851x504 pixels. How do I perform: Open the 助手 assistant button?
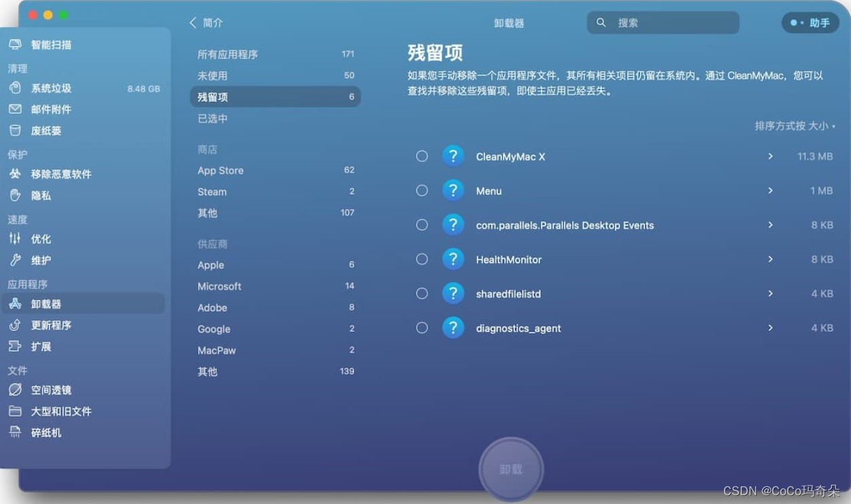click(810, 22)
